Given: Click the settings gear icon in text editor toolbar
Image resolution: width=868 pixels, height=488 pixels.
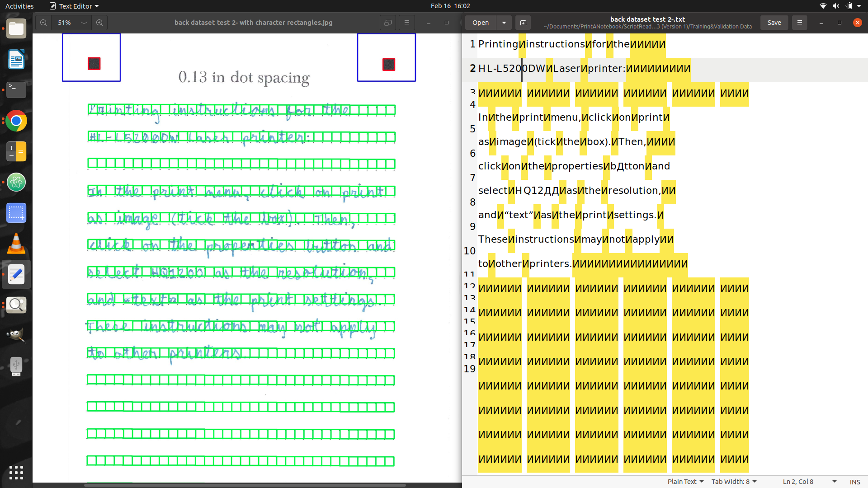Looking at the screenshot, I should [799, 22].
